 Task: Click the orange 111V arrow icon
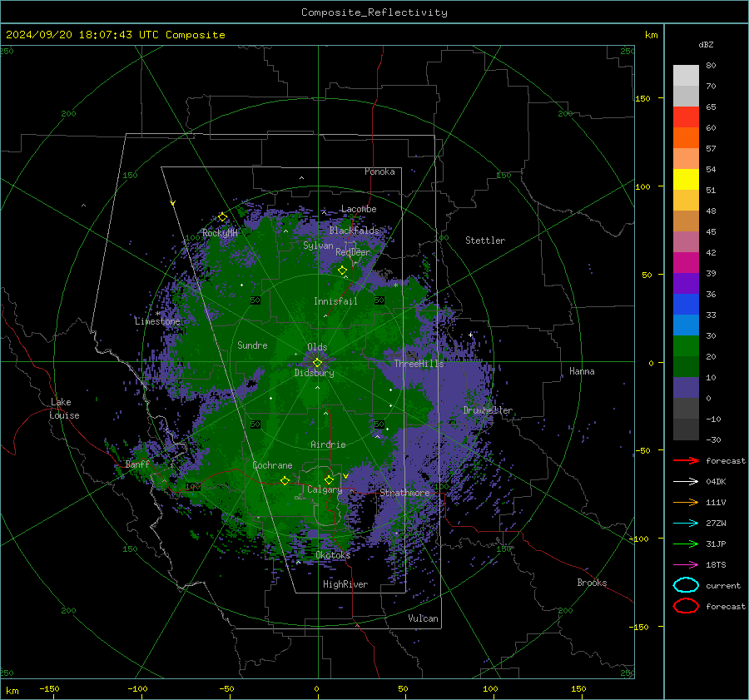tap(686, 502)
